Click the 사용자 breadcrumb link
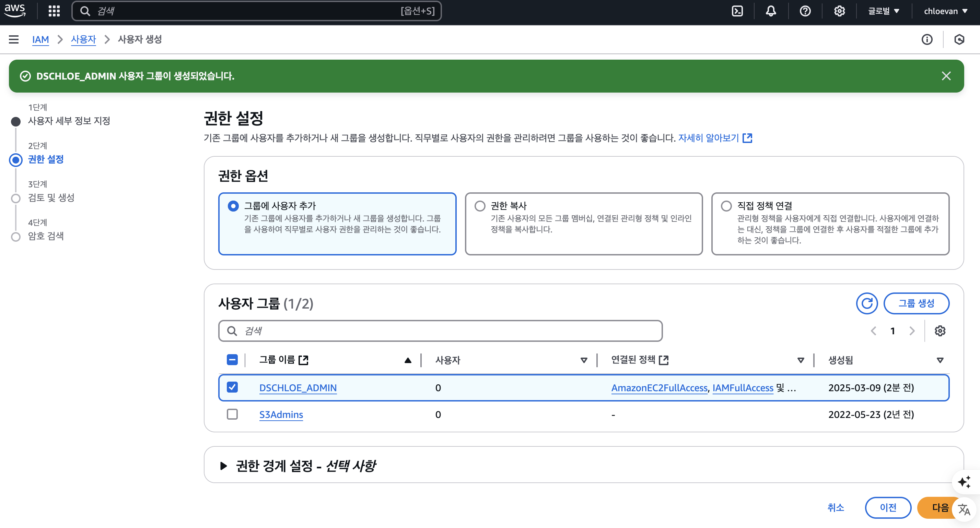The height and width of the screenshot is (528, 980). [83, 39]
